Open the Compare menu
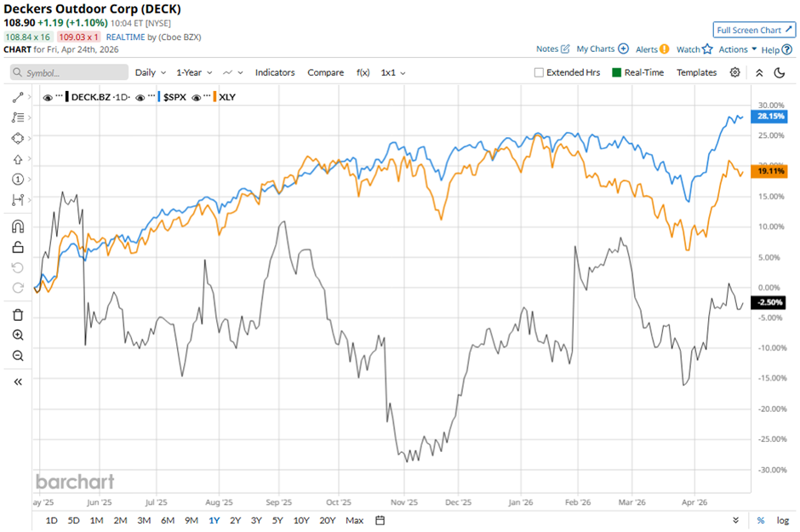The width and height of the screenshot is (800, 532). pyautogui.click(x=325, y=72)
